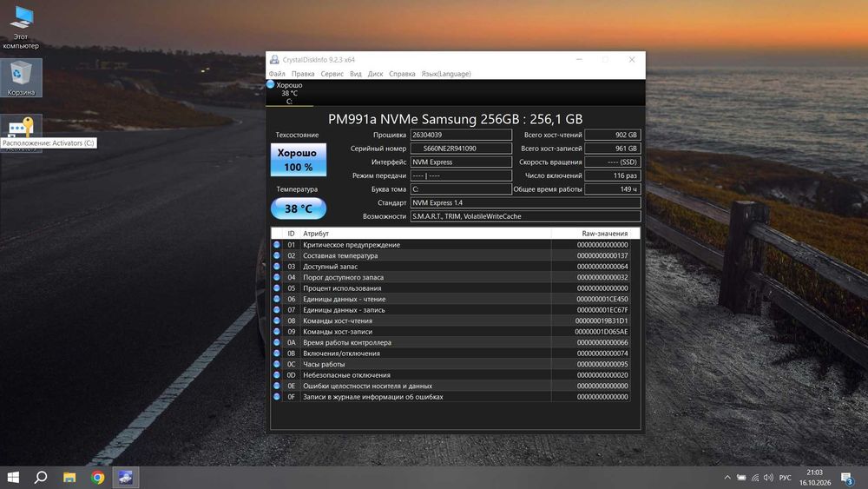The image size is (868, 489).
Task: Select row Команды хост-записи
Action: click(451, 331)
